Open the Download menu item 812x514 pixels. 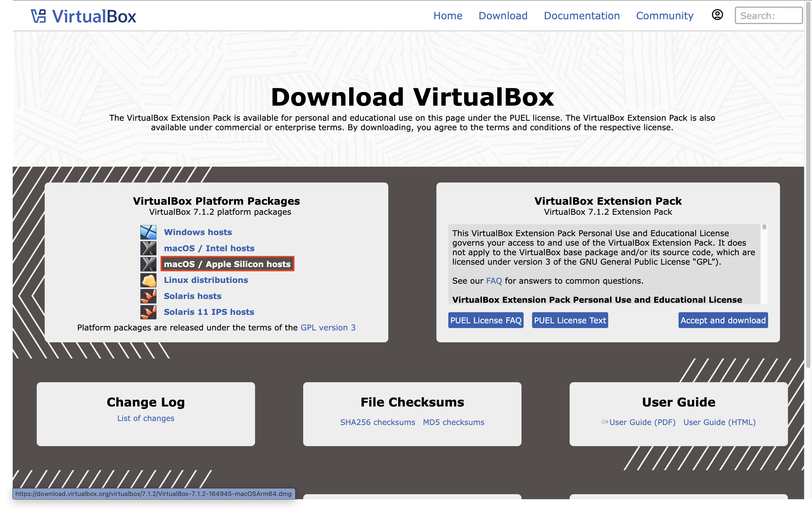(x=503, y=16)
